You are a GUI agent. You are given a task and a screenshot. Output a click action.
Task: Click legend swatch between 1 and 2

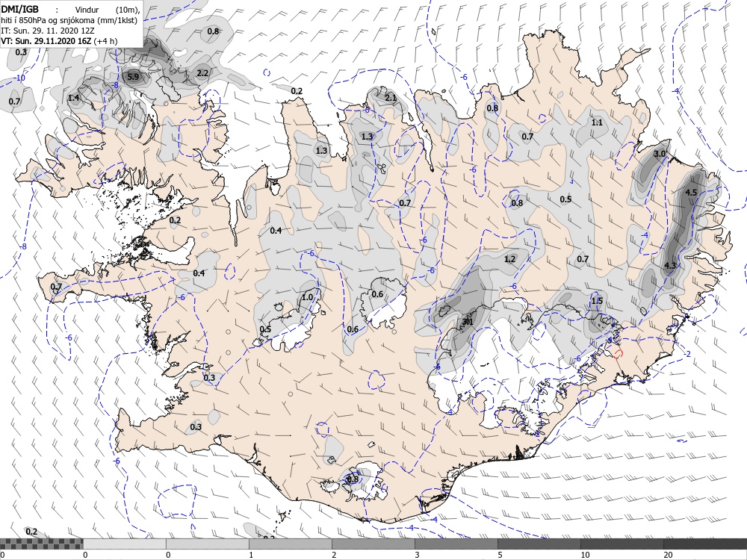pyautogui.click(x=290, y=544)
